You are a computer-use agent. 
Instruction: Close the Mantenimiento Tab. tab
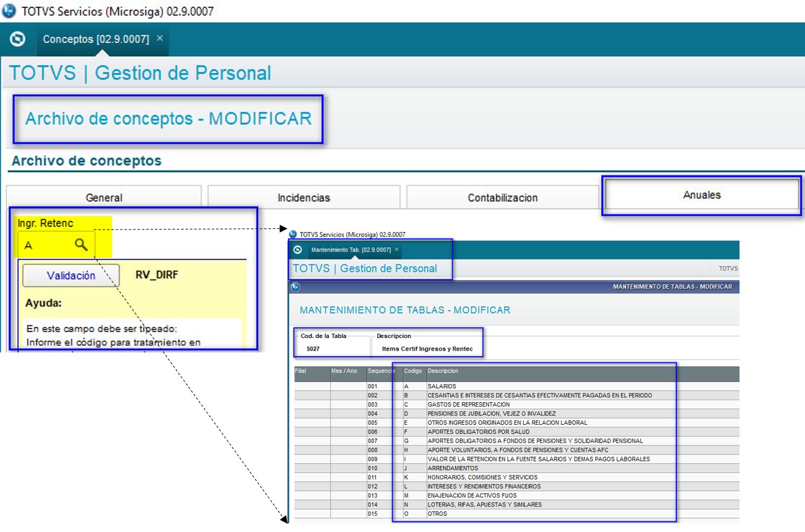point(397,249)
